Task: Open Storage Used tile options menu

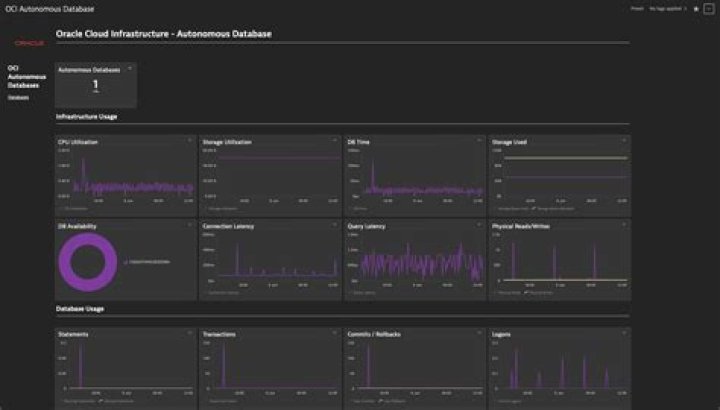Action: pyautogui.click(x=624, y=140)
